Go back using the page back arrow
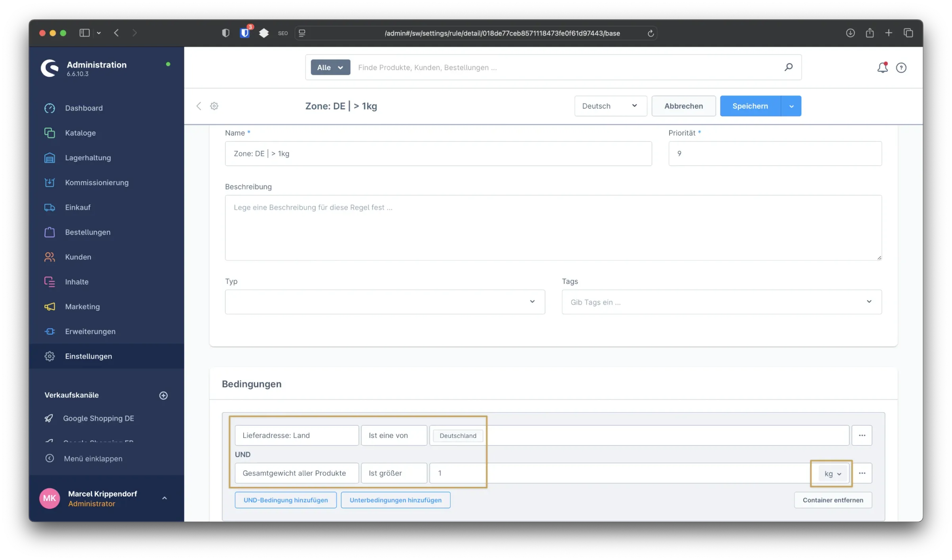952x560 pixels. point(199,106)
